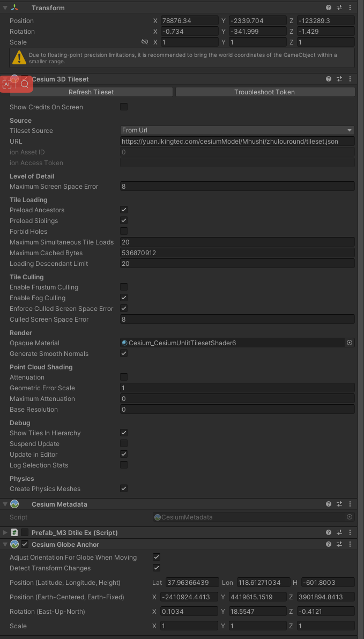The image size is (364, 639).
Task: Click the Troubleshoot Token button
Action: click(265, 92)
